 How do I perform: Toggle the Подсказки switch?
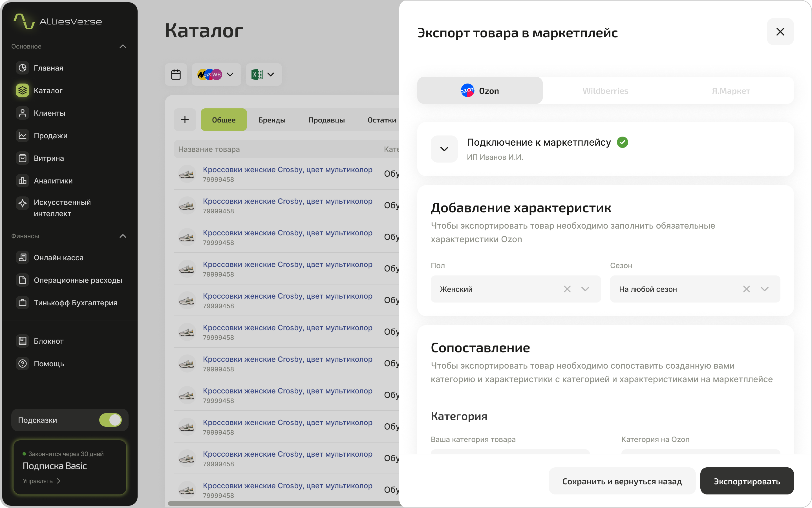coord(111,420)
